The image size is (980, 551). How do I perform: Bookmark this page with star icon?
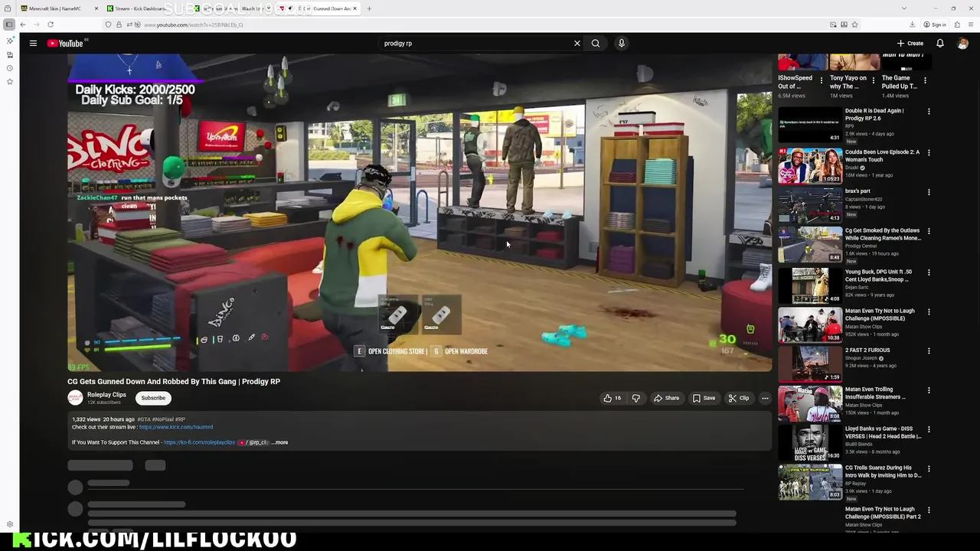[x=855, y=24]
